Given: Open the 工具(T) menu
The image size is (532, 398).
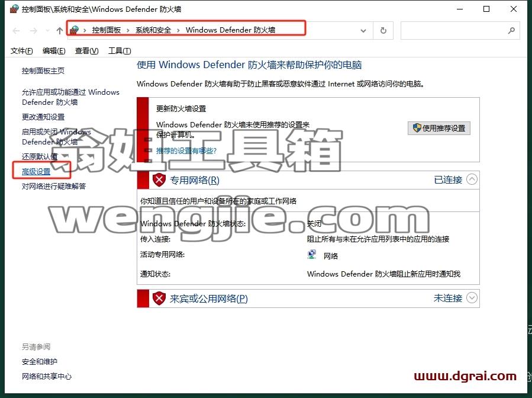Looking at the screenshot, I should (x=120, y=51).
